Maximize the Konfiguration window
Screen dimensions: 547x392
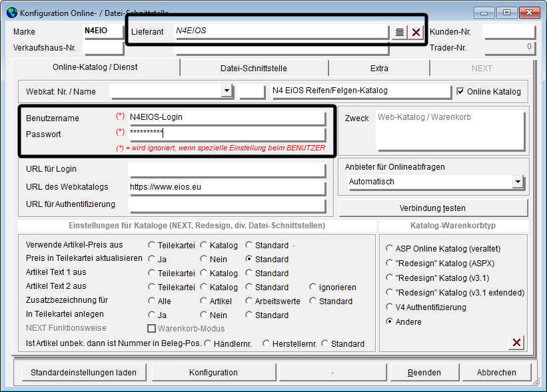506,13
